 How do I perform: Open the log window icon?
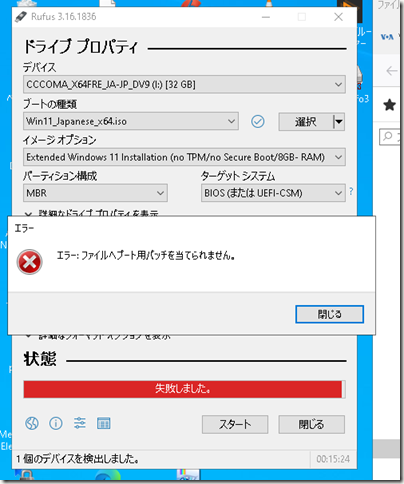coord(104,423)
